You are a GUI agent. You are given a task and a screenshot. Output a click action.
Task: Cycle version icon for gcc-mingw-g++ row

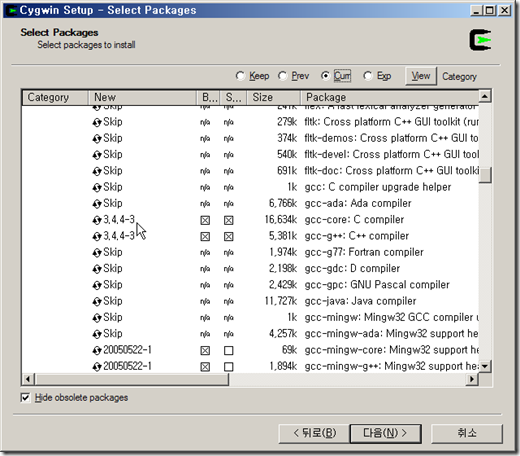pyautogui.click(x=97, y=367)
